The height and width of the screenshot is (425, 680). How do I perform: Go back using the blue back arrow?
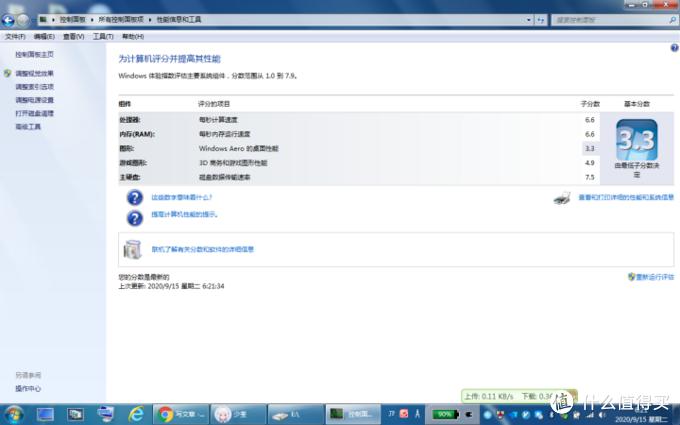pos(8,20)
